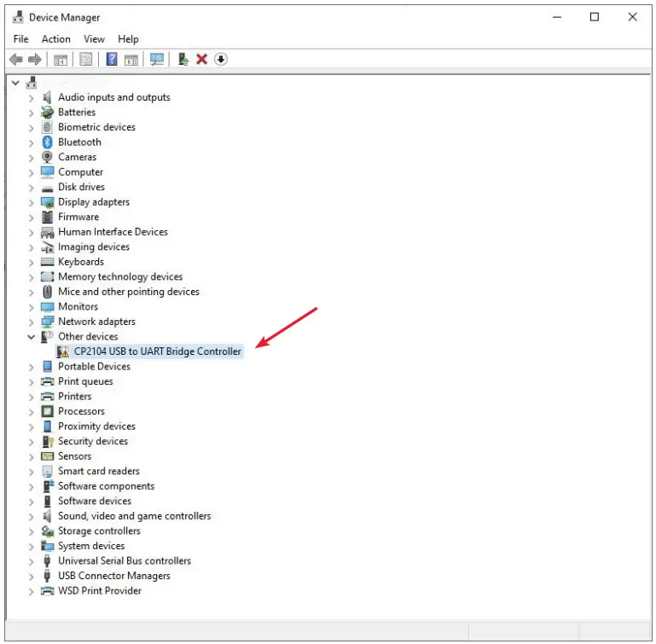This screenshot has width=656, height=644.
Task: Click the Keyboards category icon
Action: [x=47, y=262]
